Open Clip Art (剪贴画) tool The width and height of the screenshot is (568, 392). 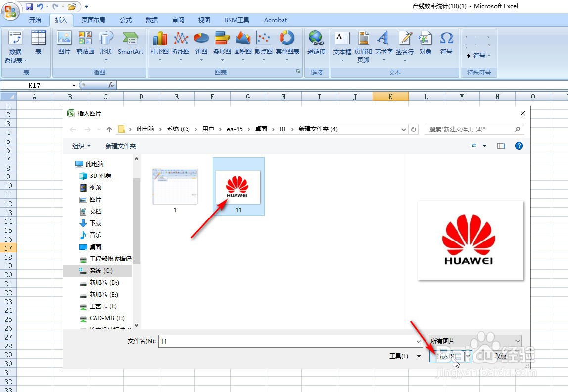pyautogui.click(x=85, y=43)
